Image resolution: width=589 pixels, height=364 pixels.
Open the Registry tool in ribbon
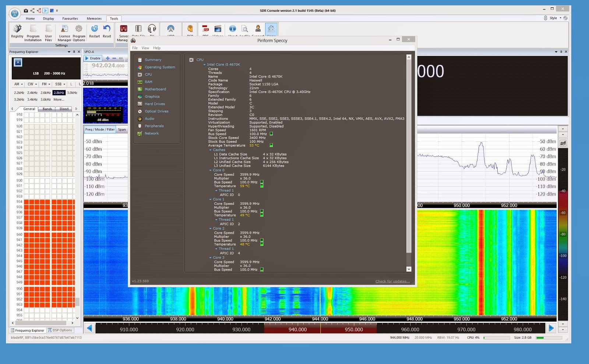[17, 31]
